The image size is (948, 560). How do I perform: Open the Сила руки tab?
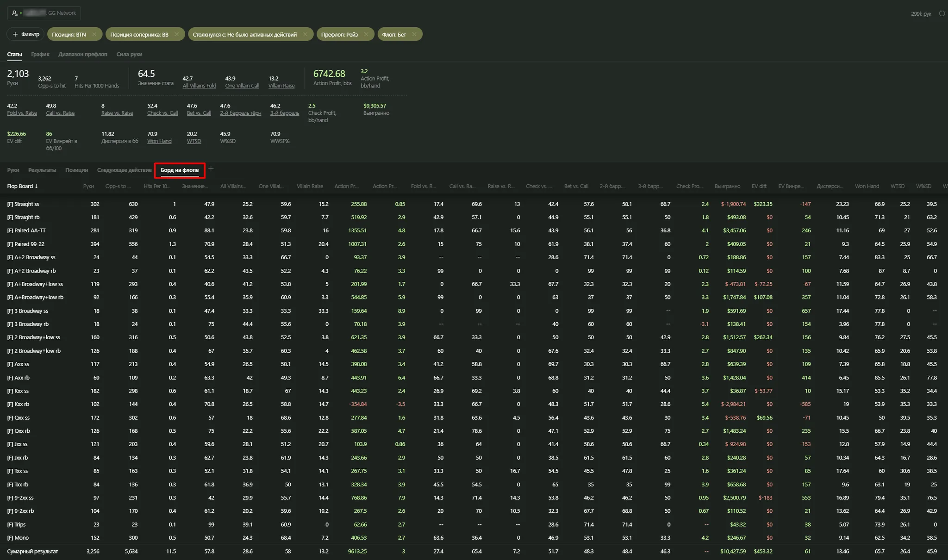(129, 54)
